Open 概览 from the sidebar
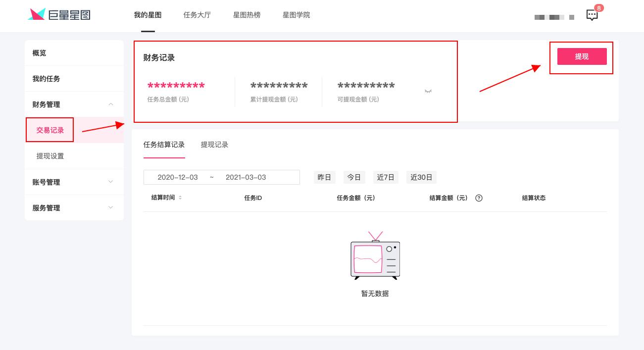The width and height of the screenshot is (644, 350). 39,52
